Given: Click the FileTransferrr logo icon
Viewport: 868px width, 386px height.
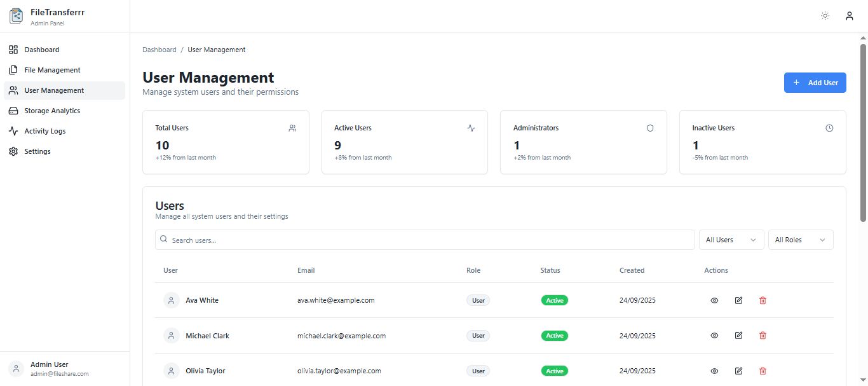Looking at the screenshot, I should pyautogui.click(x=16, y=16).
